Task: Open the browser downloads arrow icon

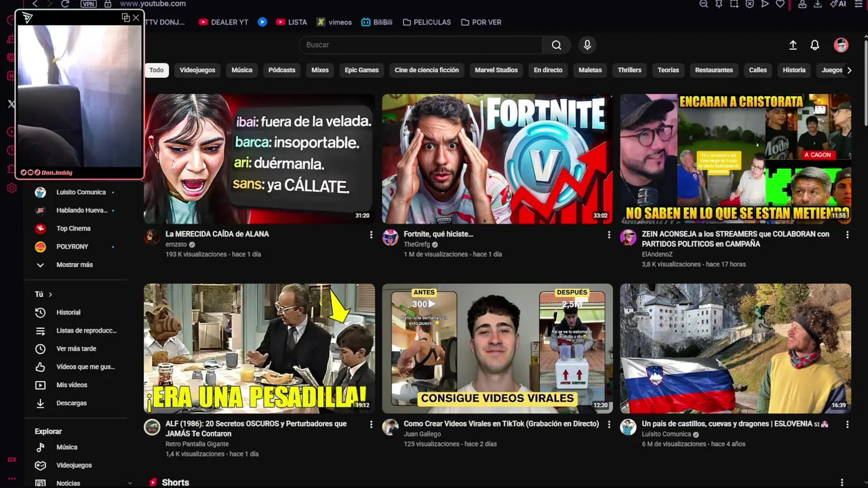Action: 818,4
